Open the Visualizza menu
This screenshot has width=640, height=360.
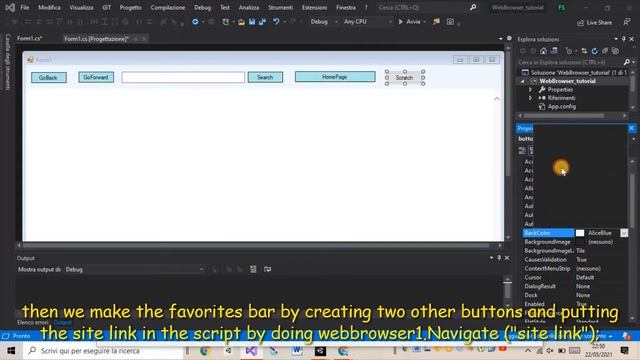81,8
